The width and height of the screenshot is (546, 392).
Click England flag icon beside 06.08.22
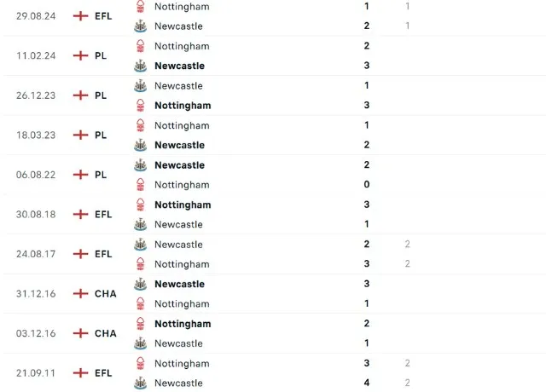pos(80,175)
